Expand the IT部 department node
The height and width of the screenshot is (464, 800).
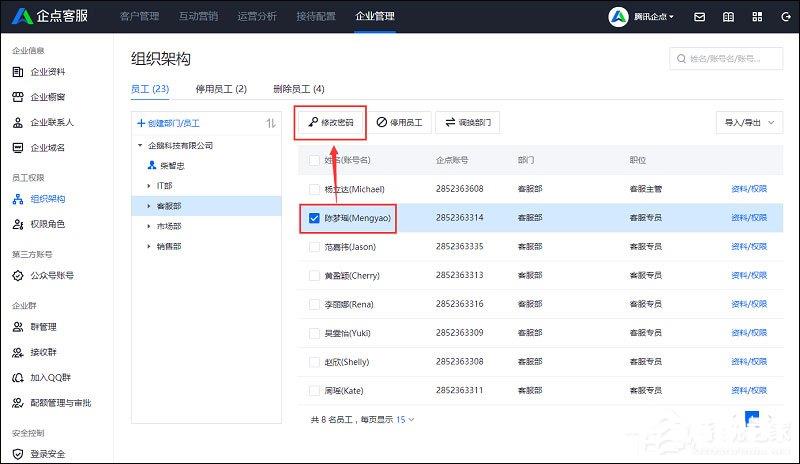(148, 186)
